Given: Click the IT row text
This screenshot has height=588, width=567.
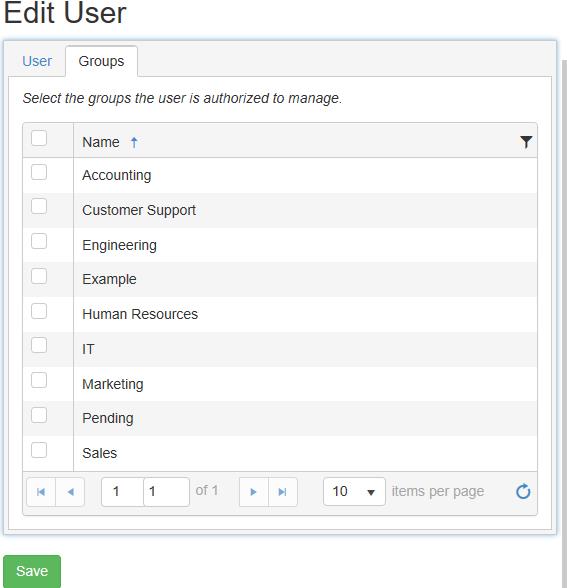Looking at the screenshot, I should [x=88, y=349].
